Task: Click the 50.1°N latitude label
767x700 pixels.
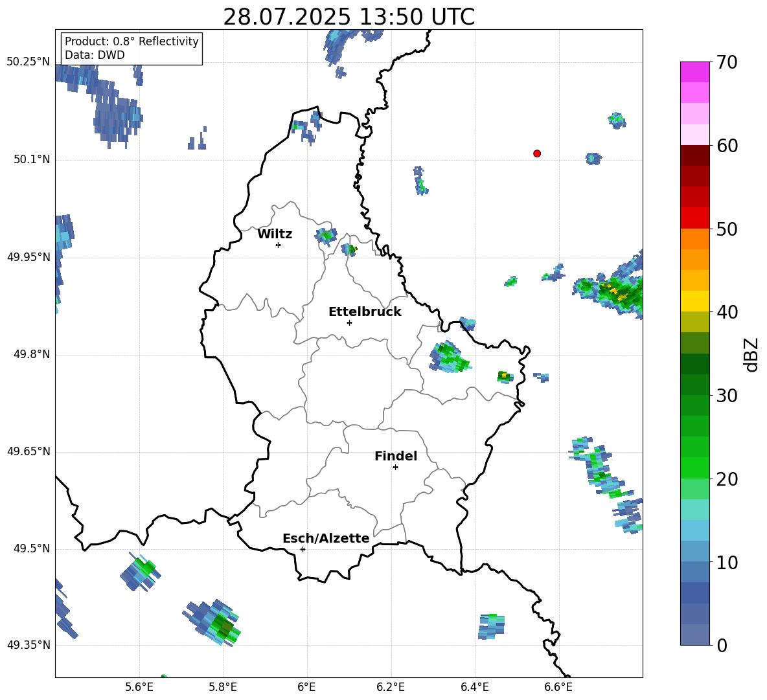Action: tap(31, 159)
